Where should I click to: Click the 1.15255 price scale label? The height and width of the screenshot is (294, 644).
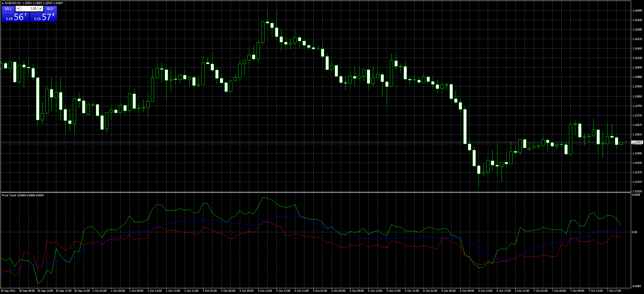pos(637,191)
